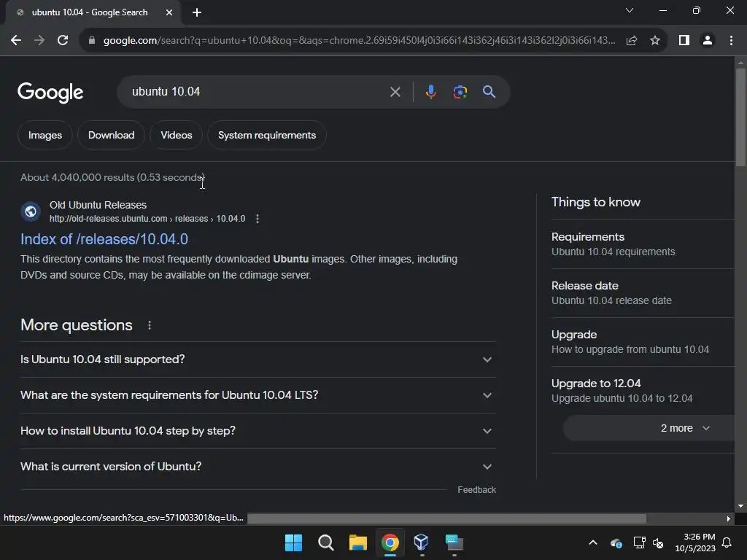Viewport: 747px width, 560px height.
Task: Open File Explorer from taskbar
Action: (x=357, y=542)
